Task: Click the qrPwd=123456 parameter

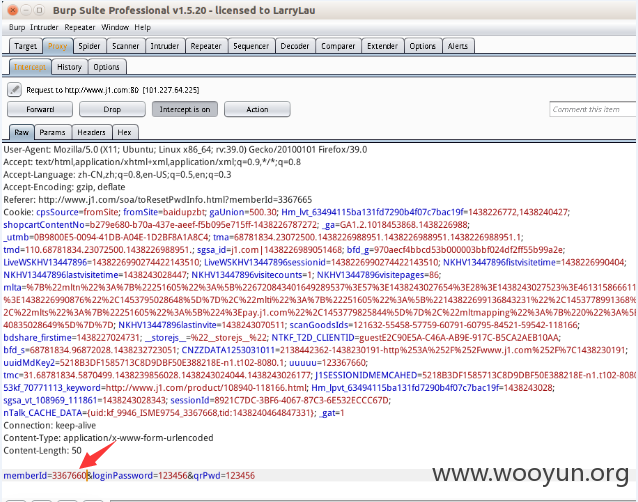Action: point(224,476)
